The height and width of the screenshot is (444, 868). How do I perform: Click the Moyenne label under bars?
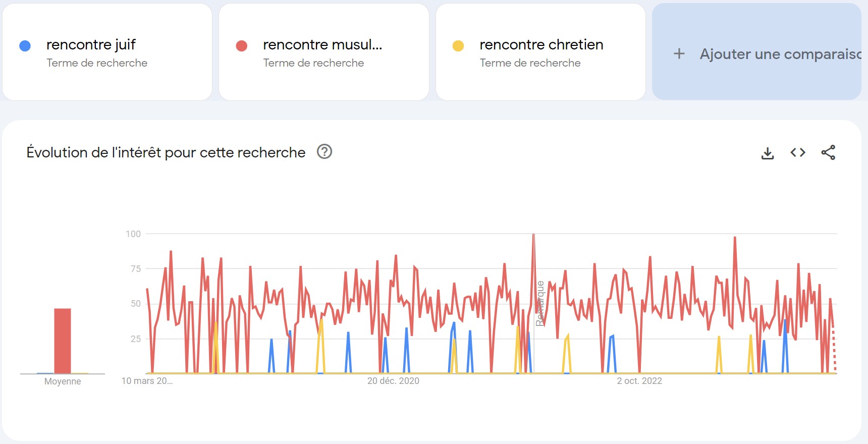[x=63, y=381]
